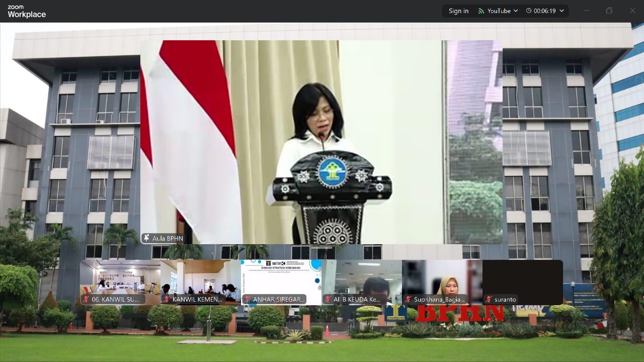Click the Aula BPHN name label
This screenshot has width=644, height=362.
[x=168, y=239]
